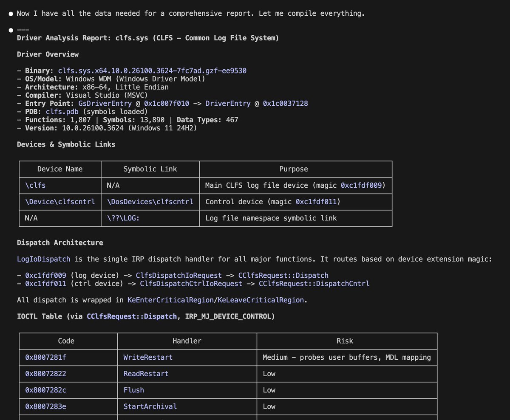Viewport: 510px width, 420px height.
Task: Click the 'Data Types: 467' value
Action: (x=207, y=120)
